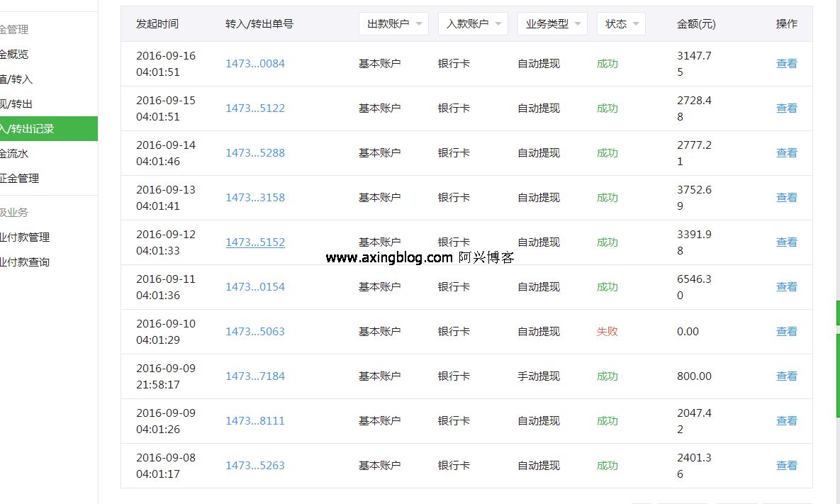Open the 入款账户 filter dropdown
Image resolution: width=840 pixels, height=504 pixels.
473,24
